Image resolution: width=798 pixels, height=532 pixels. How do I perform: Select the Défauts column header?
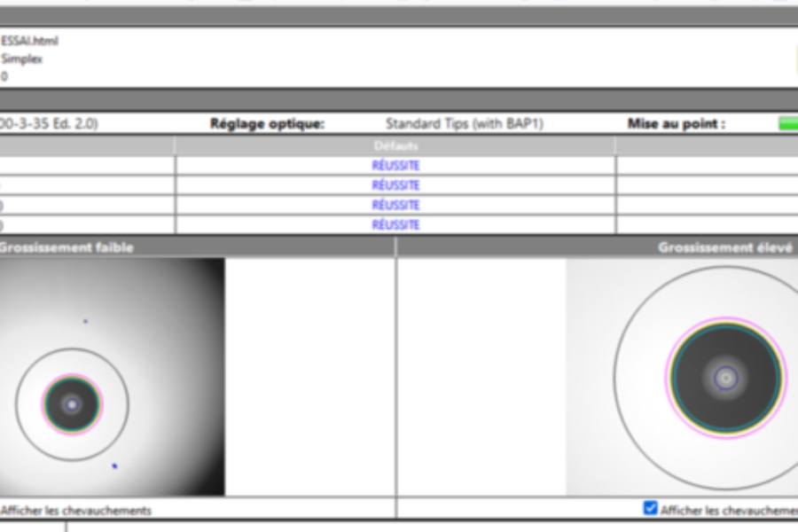(395, 145)
